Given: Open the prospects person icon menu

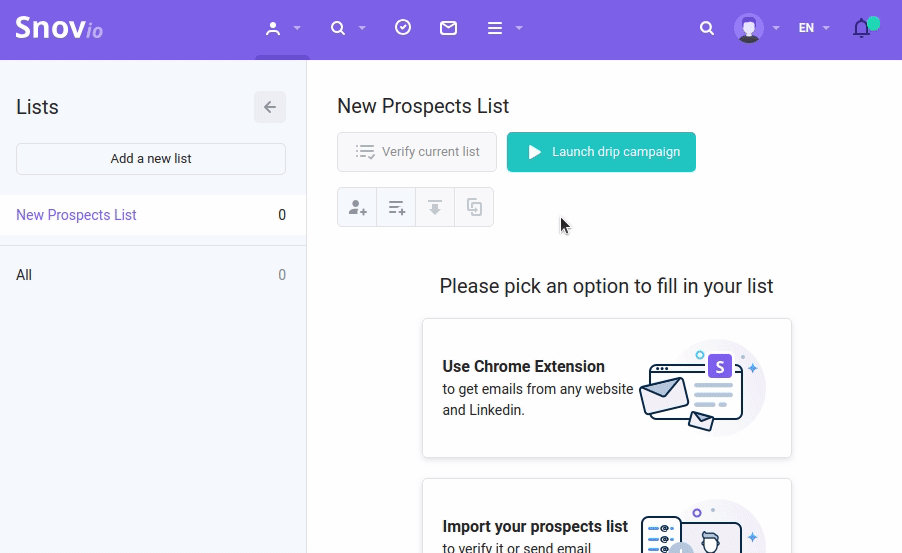Looking at the screenshot, I should tap(273, 28).
